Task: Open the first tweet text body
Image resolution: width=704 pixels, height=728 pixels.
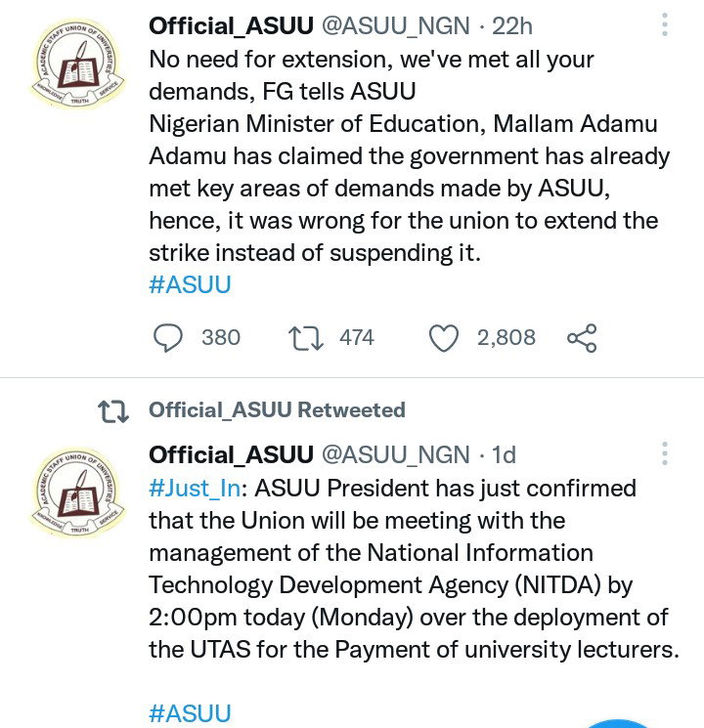Action: (x=409, y=156)
